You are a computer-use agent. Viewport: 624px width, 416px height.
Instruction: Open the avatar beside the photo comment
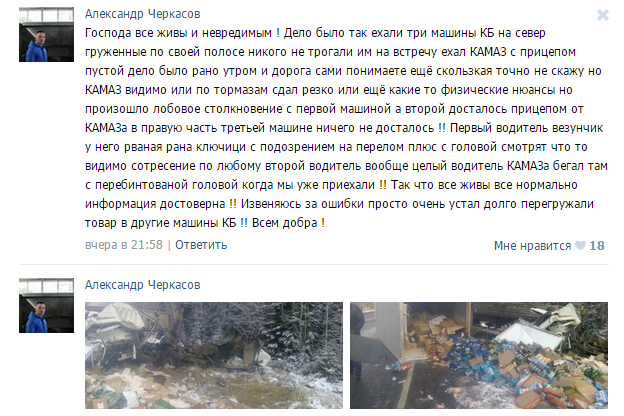pos(46,305)
